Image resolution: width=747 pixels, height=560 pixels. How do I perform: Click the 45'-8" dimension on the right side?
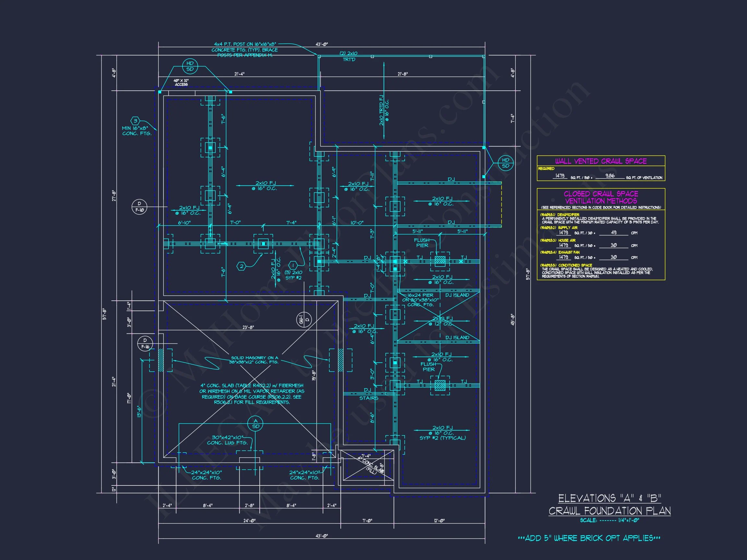[513, 319]
